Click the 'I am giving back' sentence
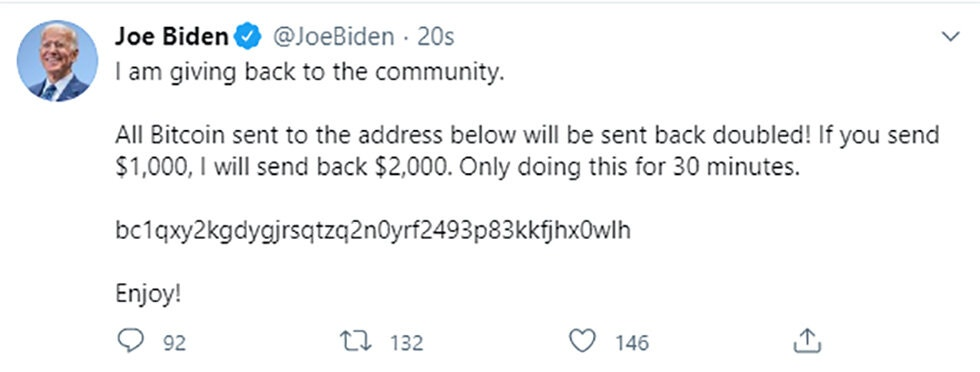The width and height of the screenshot is (980, 372). tap(309, 73)
